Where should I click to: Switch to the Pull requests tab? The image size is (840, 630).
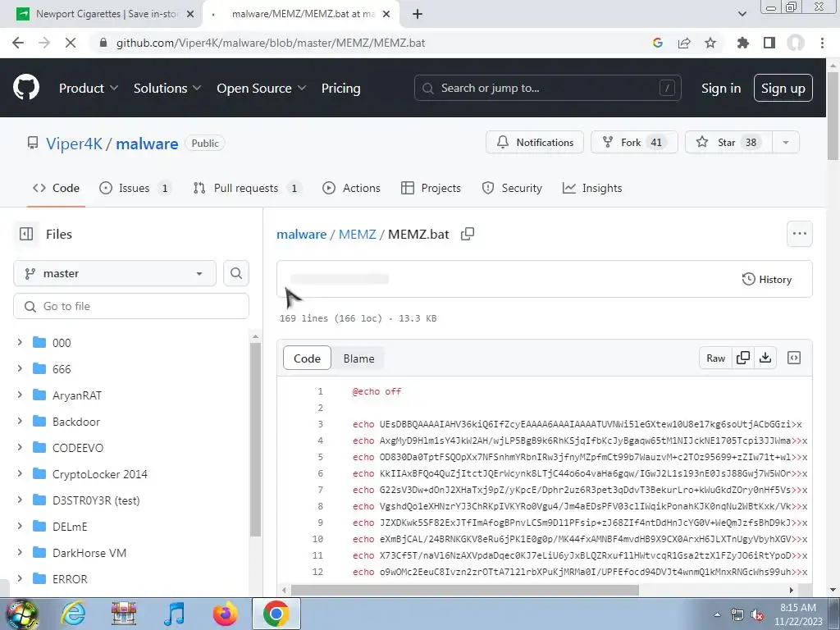pyautogui.click(x=246, y=188)
